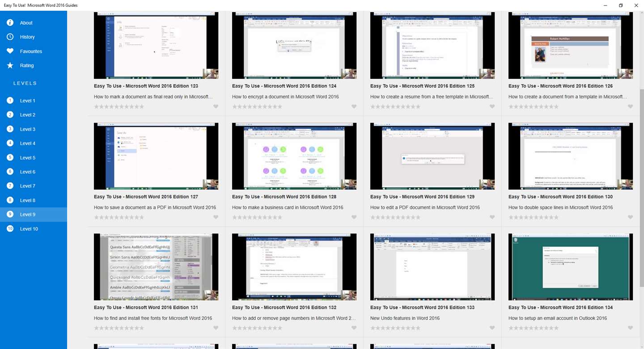The width and height of the screenshot is (644, 349).
Task: Select the highlighted Level 9 item
Action: [x=34, y=214]
